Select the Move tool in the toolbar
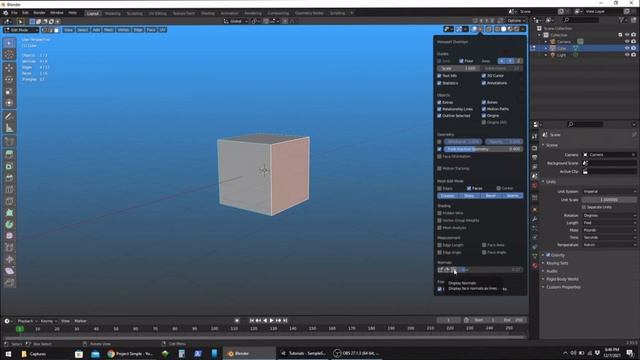This screenshot has width=640, height=360. point(9,68)
